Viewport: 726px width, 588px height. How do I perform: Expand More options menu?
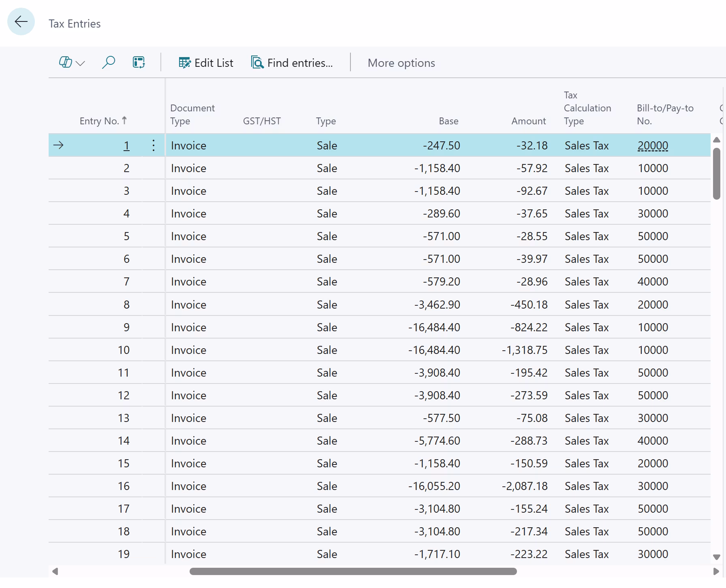click(401, 63)
